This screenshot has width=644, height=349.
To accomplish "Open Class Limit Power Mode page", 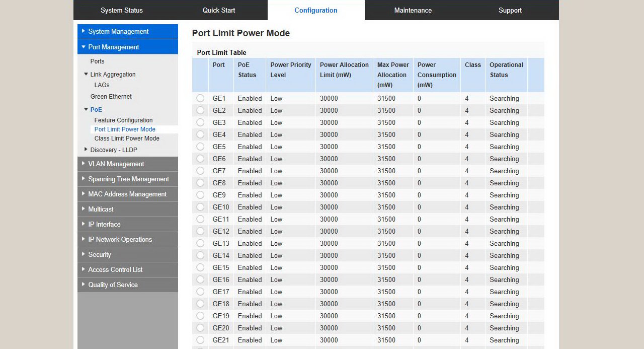I will click(127, 138).
